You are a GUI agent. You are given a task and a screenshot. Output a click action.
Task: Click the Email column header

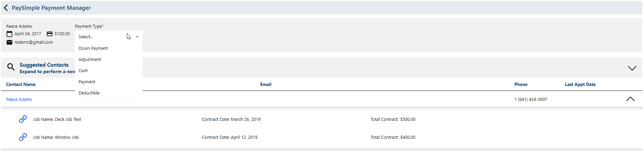266,85
